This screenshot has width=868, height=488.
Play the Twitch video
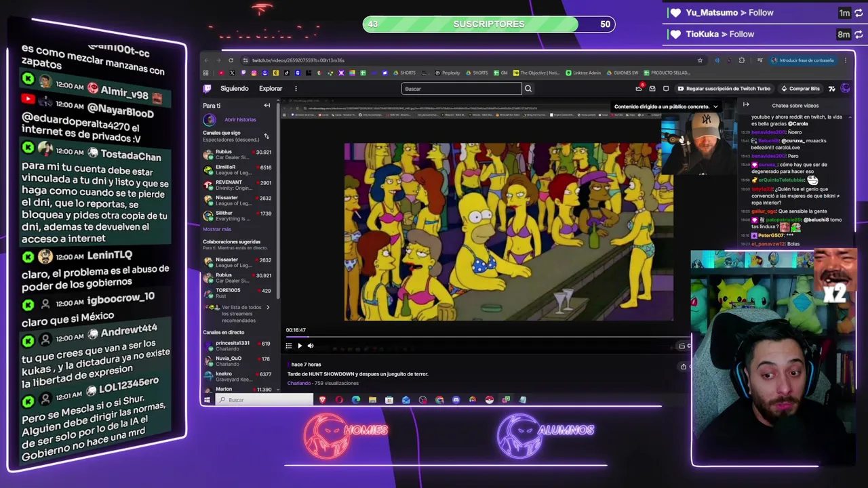pyautogui.click(x=300, y=346)
